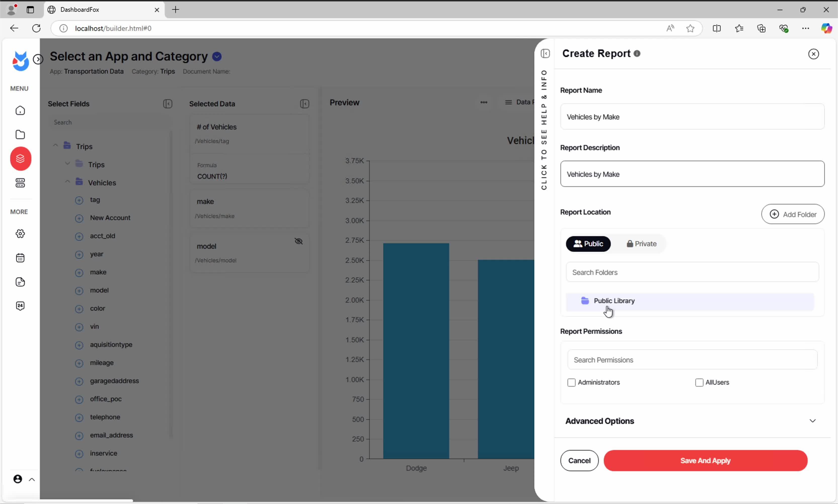Collapse the Selected Data panel icon
The height and width of the screenshot is (504, 838).
(304, 104)
